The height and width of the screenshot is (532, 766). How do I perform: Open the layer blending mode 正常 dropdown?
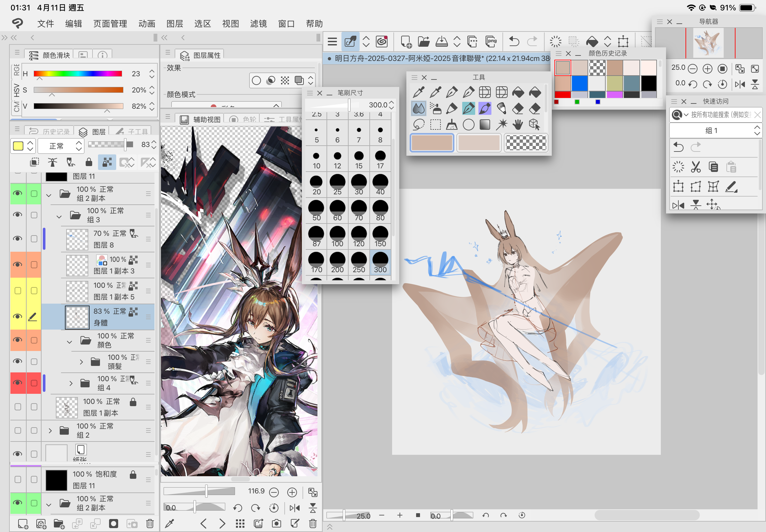(x=60, y=146)
